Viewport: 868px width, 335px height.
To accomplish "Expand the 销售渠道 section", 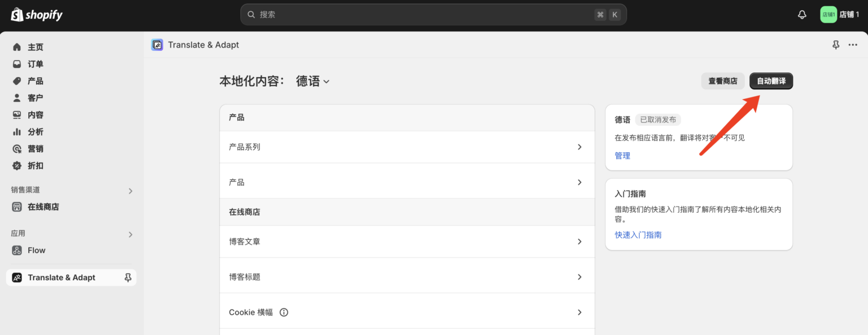I will [x=130, y=191].
